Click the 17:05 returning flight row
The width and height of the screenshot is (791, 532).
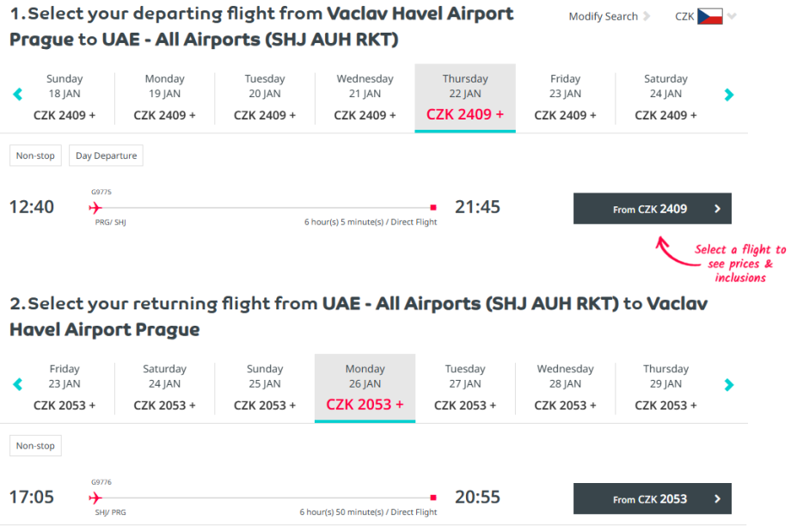258,498
